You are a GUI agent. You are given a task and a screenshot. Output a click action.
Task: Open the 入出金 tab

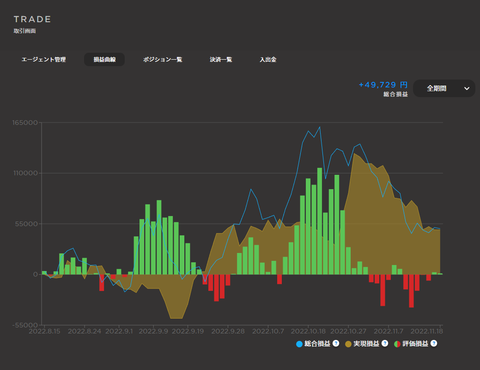268,60
